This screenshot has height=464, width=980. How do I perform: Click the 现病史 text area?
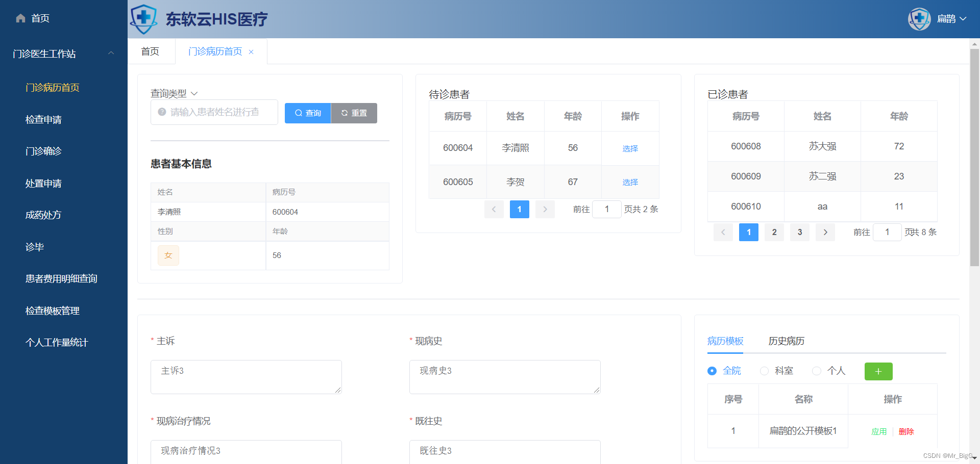505,377
